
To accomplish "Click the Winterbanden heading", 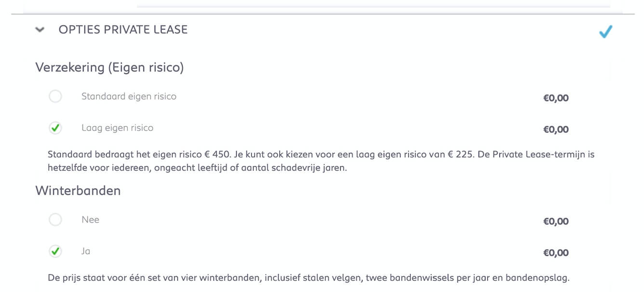I will tap(78, 191).
